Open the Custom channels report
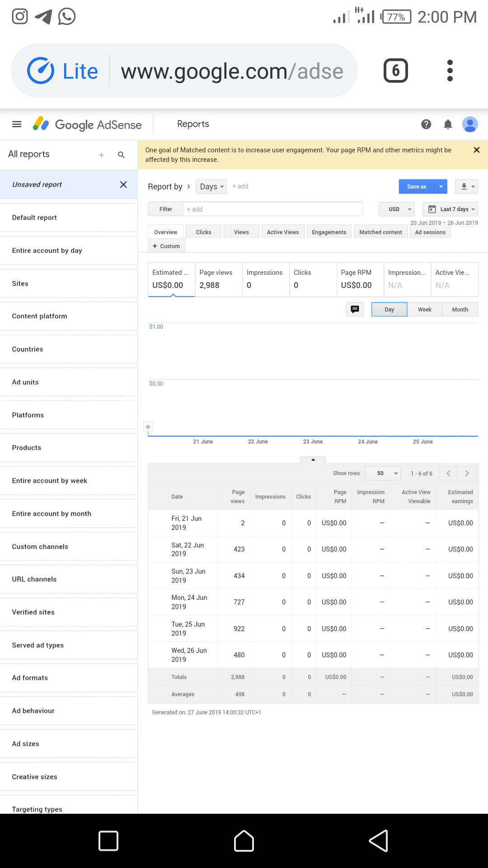Screen dimensions: 488x868 69,547
